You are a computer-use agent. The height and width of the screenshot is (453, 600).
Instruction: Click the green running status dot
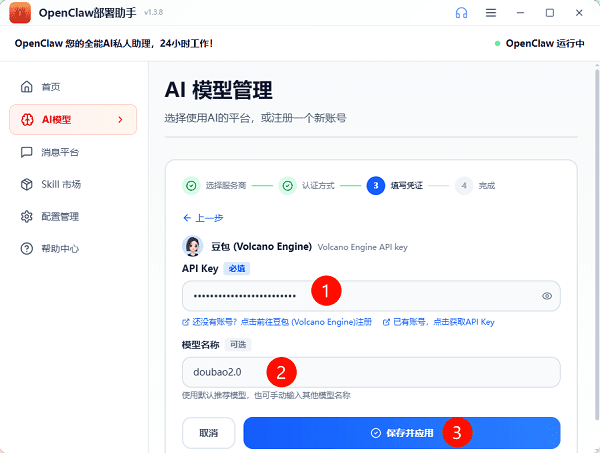tap(497, 44)
